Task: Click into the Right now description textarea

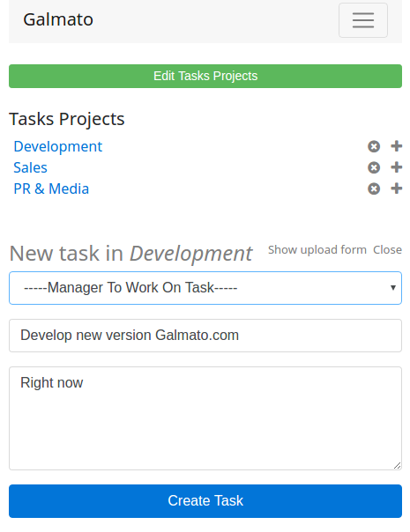Action: pos(205,418)
